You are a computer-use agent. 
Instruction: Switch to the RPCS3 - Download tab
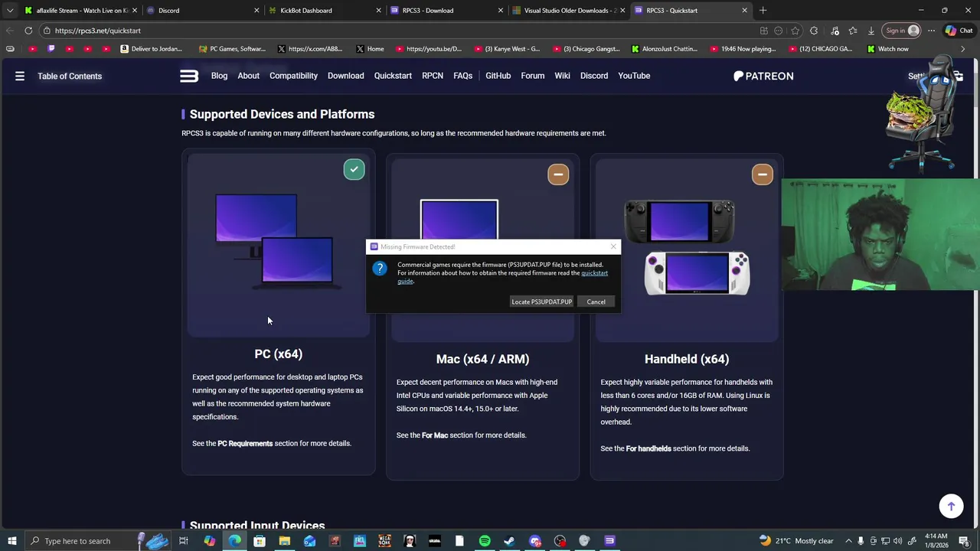[447, 11]
